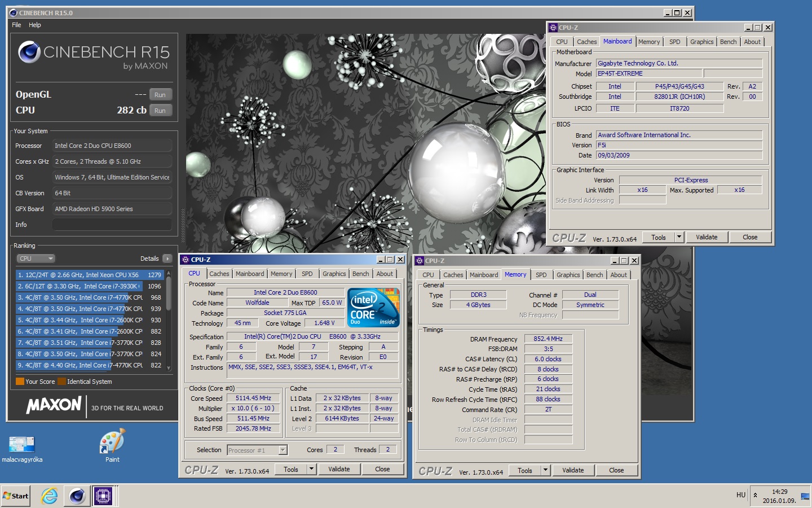Click Tools button in the Mainboard window
The width and height of the screenshot is (812, 508).
659,237
